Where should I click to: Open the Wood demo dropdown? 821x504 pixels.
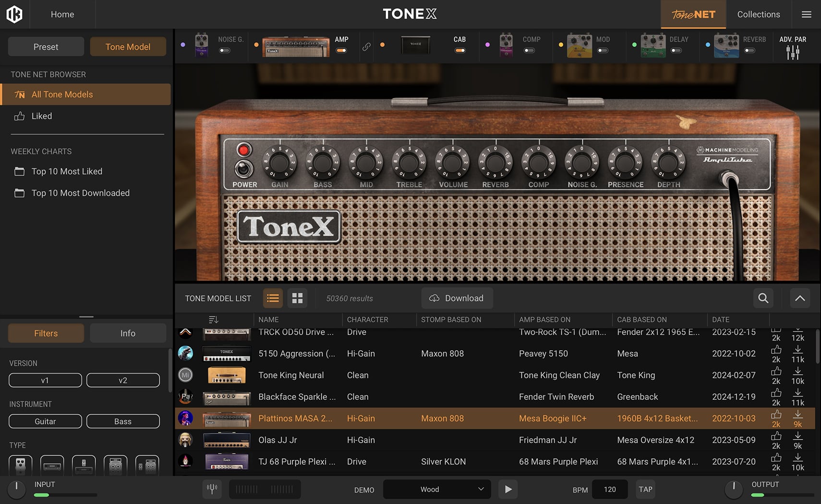[437, 489]
